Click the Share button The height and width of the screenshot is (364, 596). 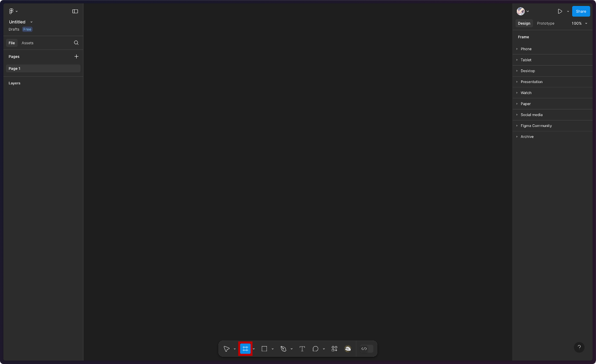coord(581,11)
